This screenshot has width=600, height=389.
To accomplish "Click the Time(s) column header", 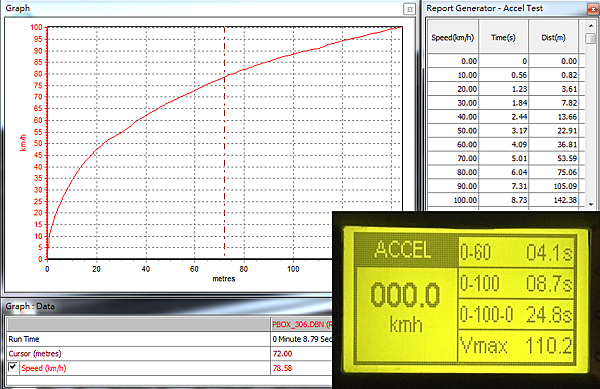I will coord(503,37).
